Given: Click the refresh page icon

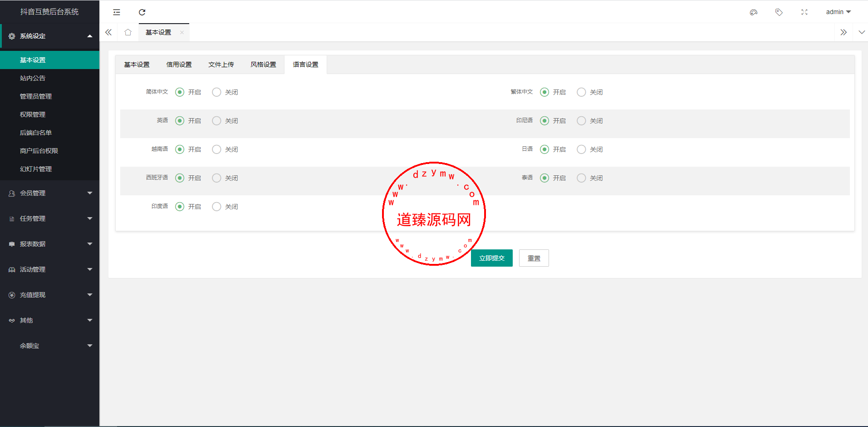Looking at the screenshot, I should (142, 12).
